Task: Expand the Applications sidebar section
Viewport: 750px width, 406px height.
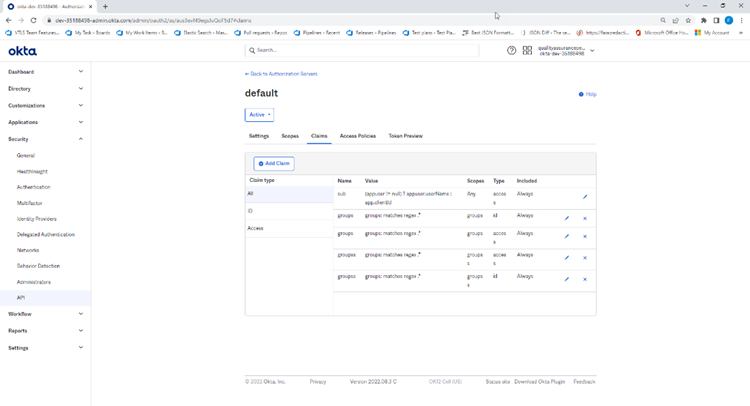Action: click(x=45, y=122)
